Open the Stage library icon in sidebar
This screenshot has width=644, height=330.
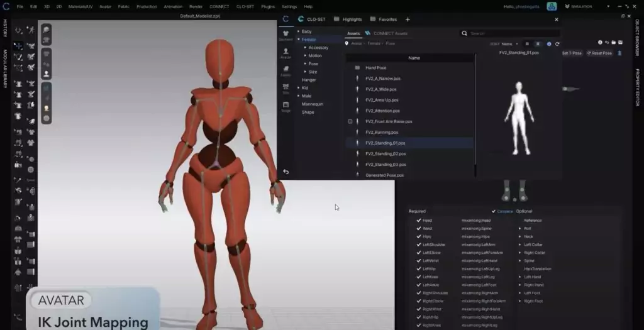pyautogui.click(x=286, y=105)
